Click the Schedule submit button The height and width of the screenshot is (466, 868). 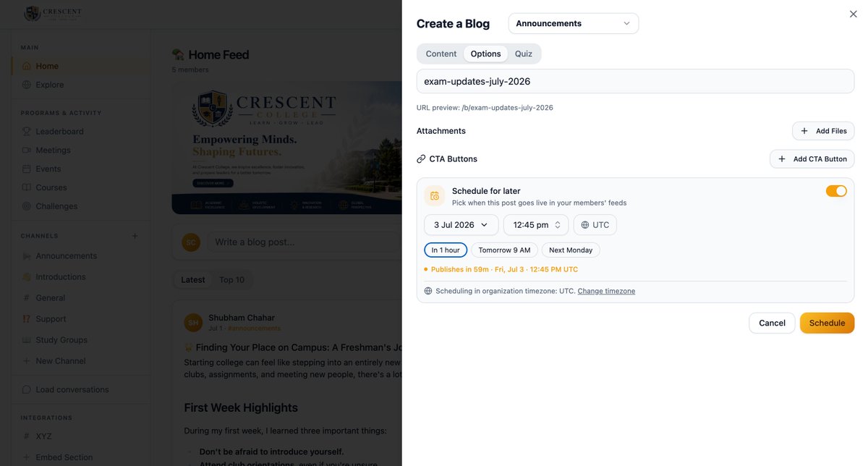827,323
